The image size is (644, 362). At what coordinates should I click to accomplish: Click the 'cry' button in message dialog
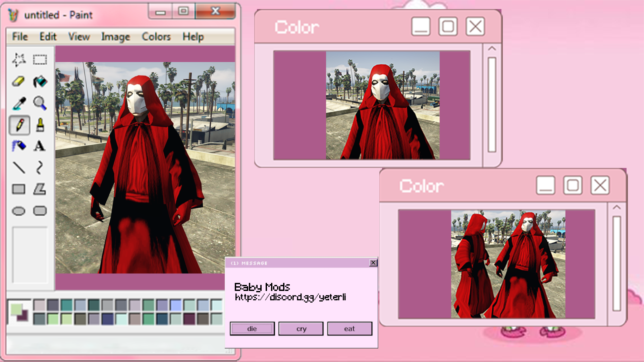301,328
